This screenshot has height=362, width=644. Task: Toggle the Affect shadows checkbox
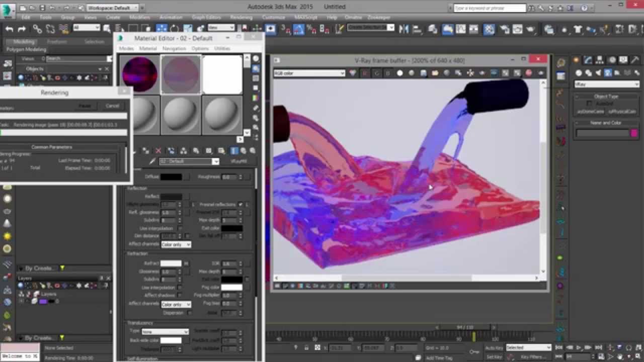(180, 295)
